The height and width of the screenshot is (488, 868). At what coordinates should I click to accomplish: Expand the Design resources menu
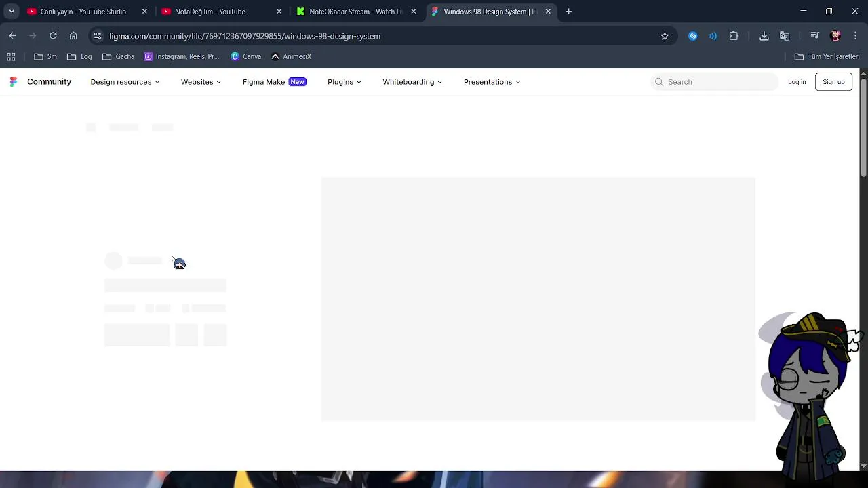pyautogui.click(x=125, y=82)
